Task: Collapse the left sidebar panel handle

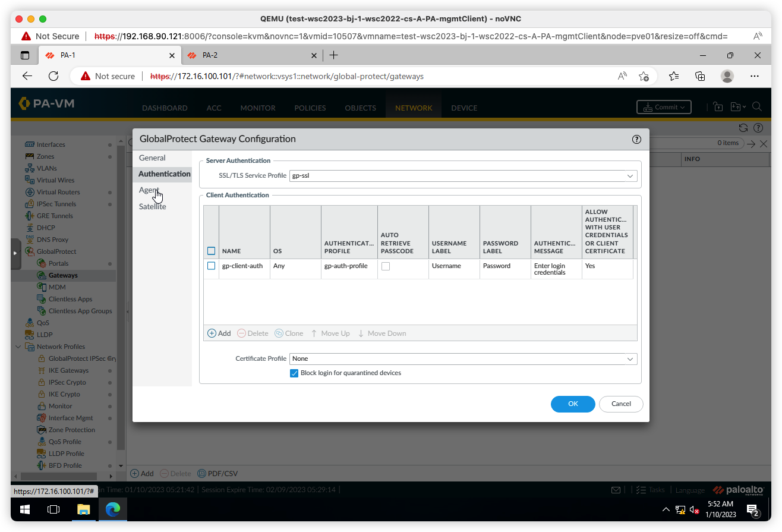Action: click(x=15, y=253)
